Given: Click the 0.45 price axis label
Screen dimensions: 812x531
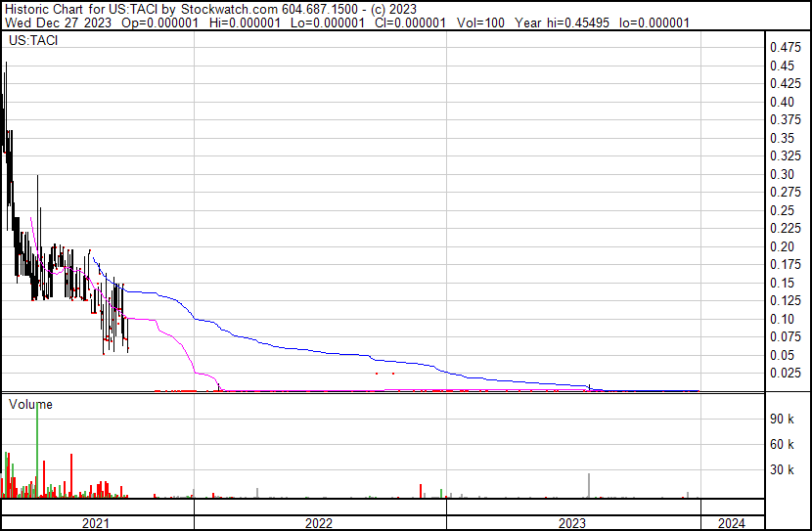Looking at the screenshot, I should [782, 66].
